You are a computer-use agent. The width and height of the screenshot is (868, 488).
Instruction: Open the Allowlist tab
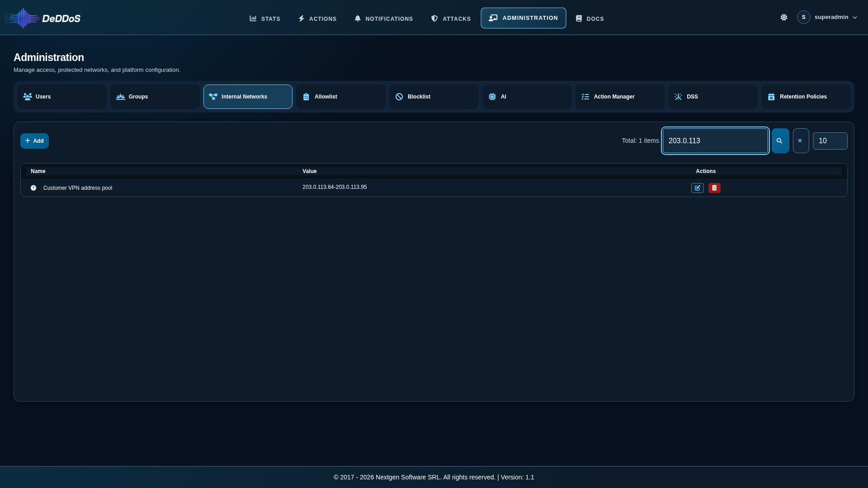coord(341,97)
